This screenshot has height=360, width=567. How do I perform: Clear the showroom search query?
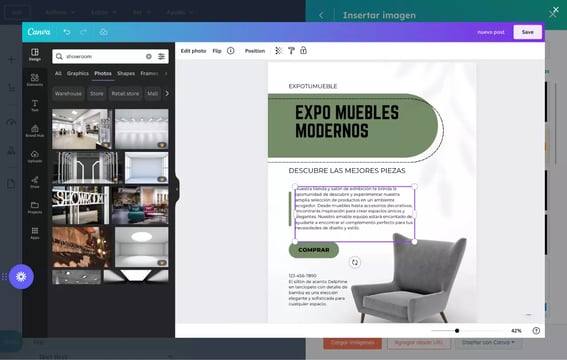149,56
